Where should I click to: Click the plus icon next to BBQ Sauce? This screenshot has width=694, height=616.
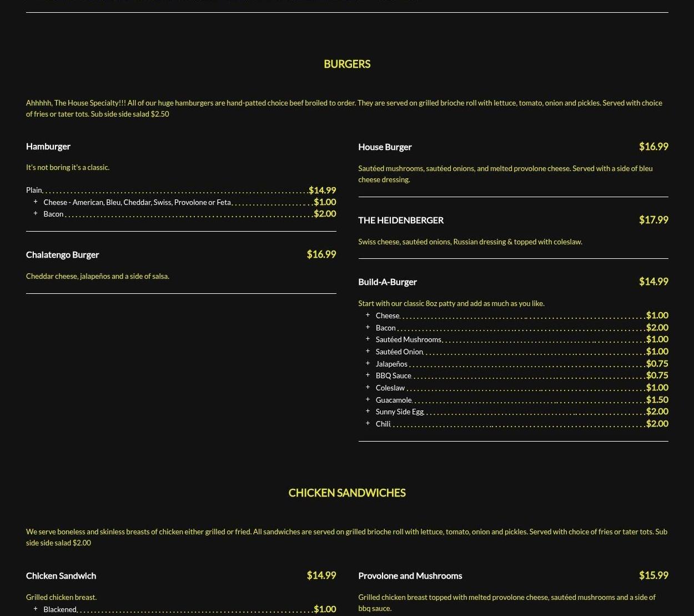click(368, 375)
